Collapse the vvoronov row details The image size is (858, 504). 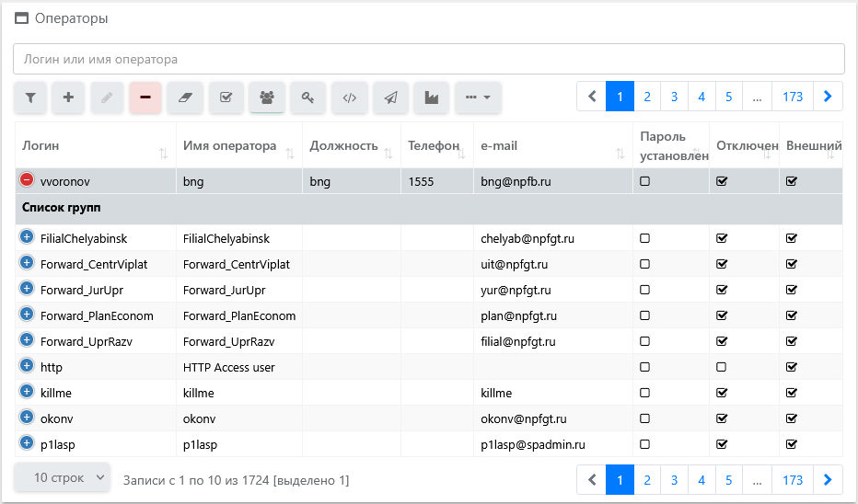(x=27, y=181)
